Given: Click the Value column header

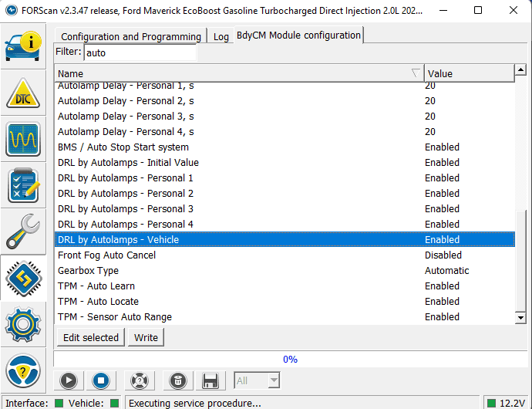Looking at the screenshot, I should click(470, 73).
